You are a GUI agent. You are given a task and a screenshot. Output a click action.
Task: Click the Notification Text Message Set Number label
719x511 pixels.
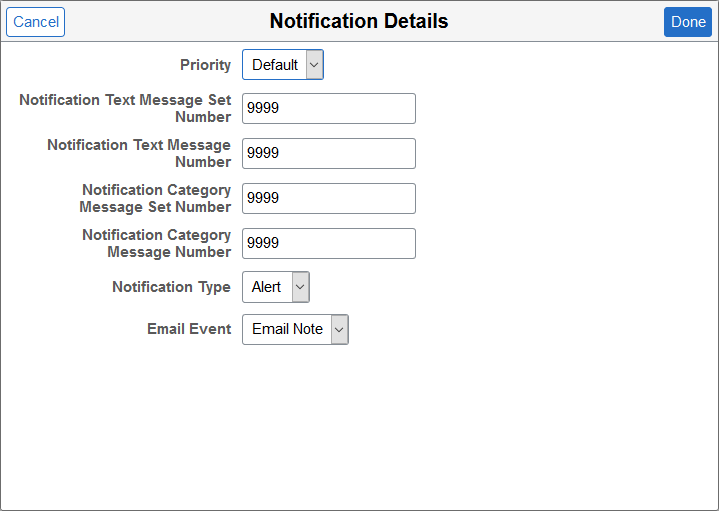pos(125,108)
